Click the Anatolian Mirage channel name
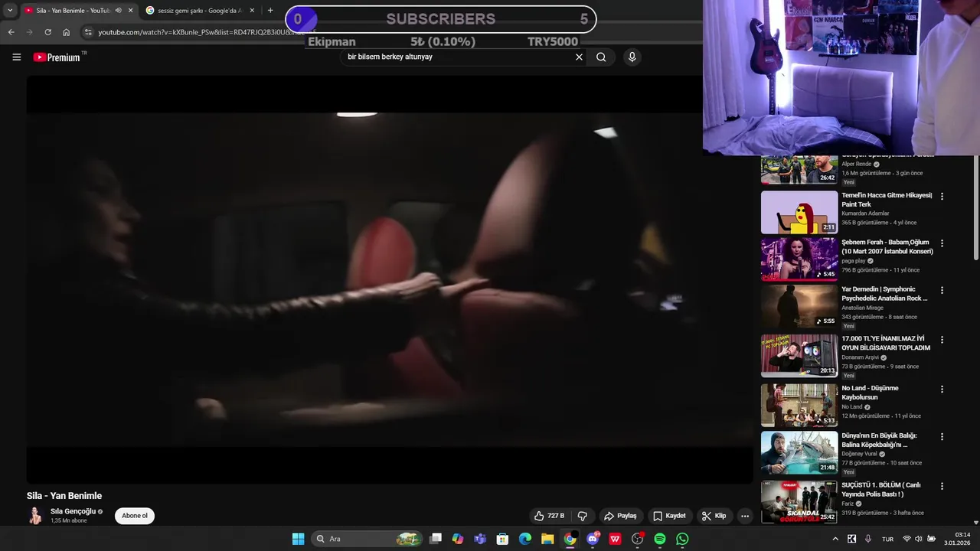980x551 pixels. point(862,308)
